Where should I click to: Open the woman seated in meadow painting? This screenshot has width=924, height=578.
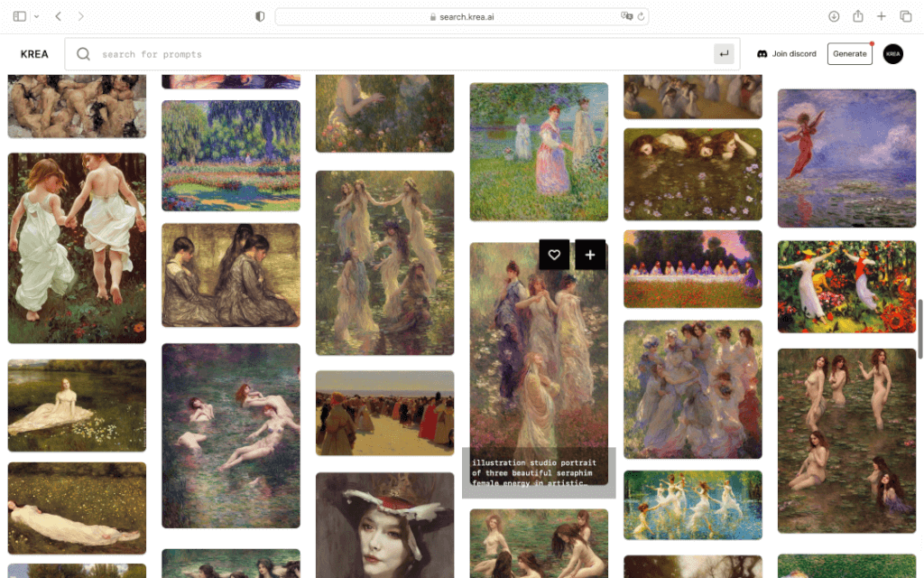[x=77, y=406]
